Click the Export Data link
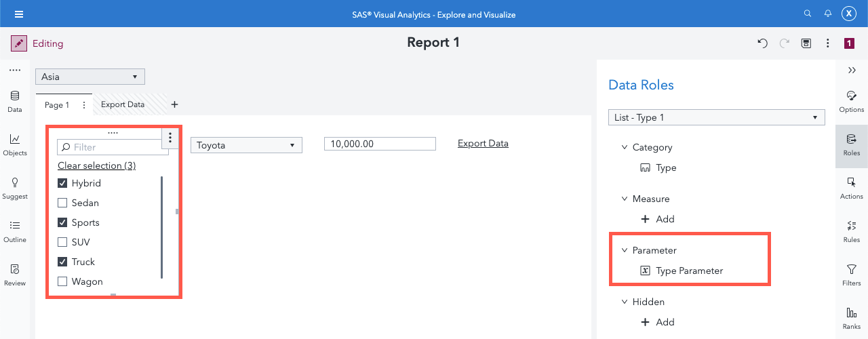 (x=483, y=143)
